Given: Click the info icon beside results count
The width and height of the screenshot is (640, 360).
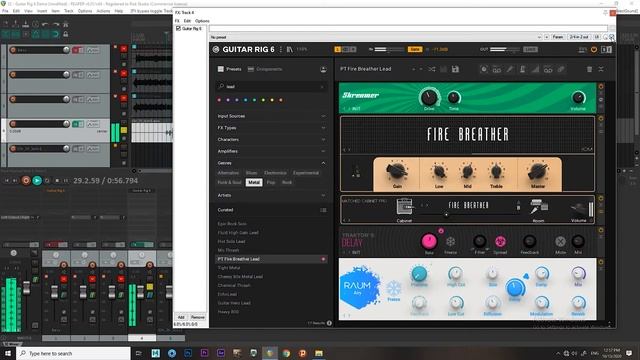Looking at the screenshot, I should coord(329,323).
